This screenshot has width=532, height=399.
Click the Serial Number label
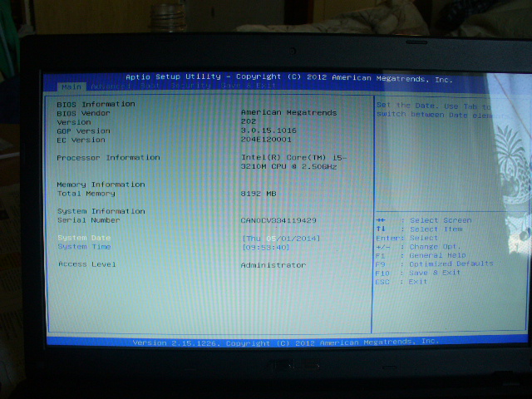[x=89, y=220]
